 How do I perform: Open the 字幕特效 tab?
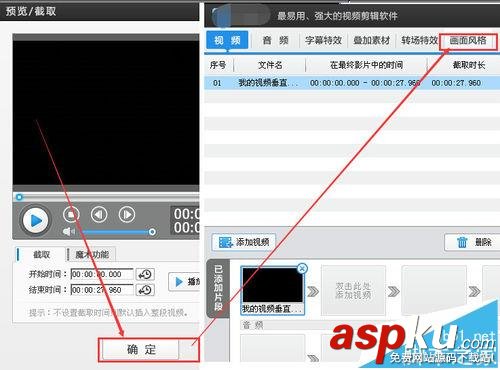(323, 40)
